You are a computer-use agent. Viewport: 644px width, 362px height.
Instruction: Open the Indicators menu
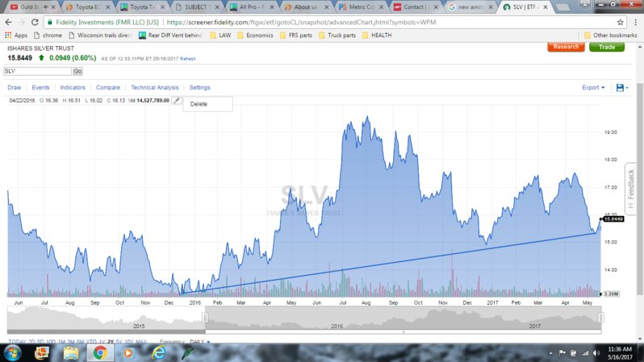click(x=73, y=87)
